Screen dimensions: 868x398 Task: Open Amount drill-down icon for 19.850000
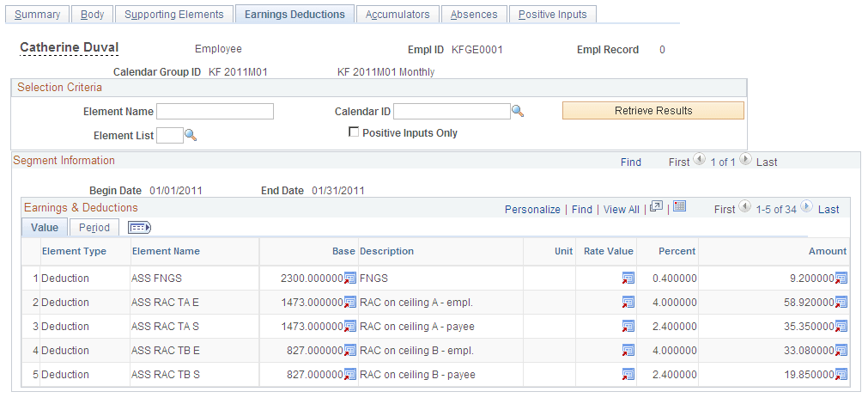841,375
